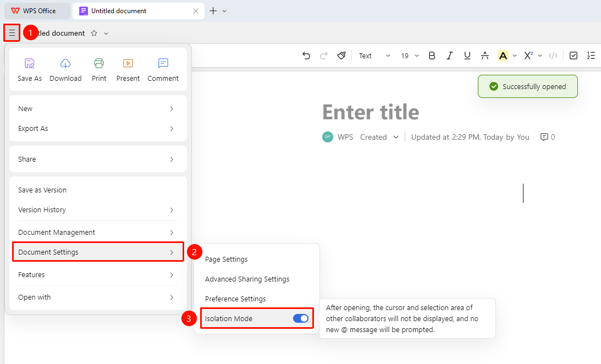The width and height of the screenshot is (601, 364).
Task: Choose Advanced Sharing Settings
Action: [256, 279]
